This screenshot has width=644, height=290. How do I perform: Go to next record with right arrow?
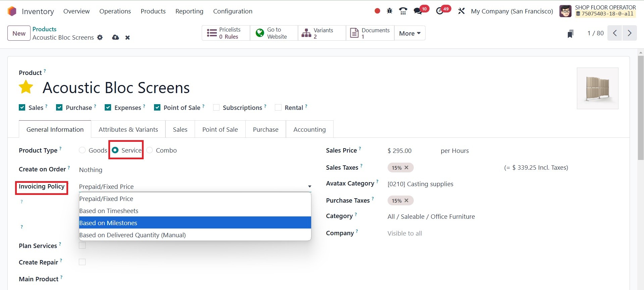[x=629, y=33]
